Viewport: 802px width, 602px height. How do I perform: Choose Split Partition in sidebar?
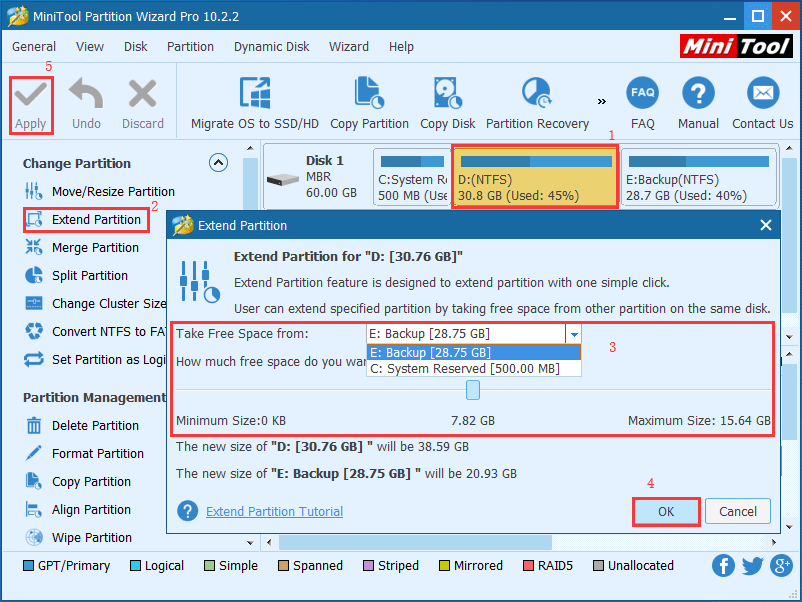[x=77, y=276]
